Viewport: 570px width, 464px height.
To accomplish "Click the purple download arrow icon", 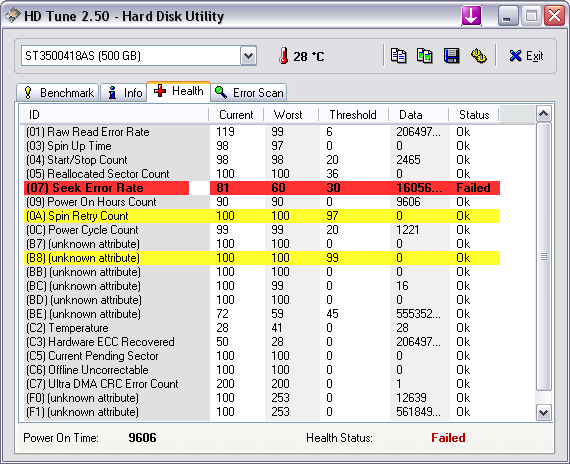I will (471, 16).
